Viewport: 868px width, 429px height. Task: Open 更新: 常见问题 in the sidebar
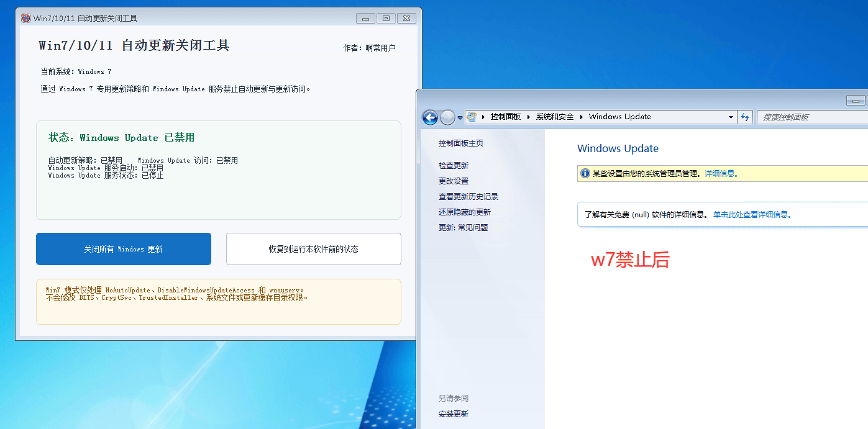pyautogui.click(x=464, y=228)
